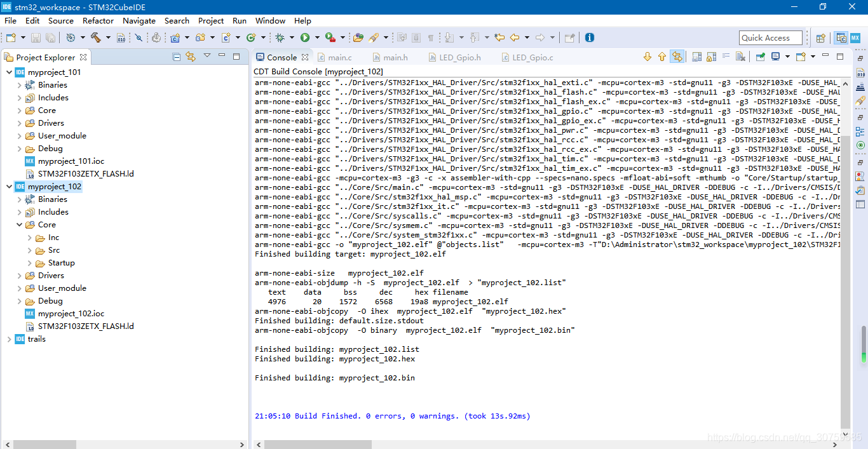Open the Project menu
868x449 pixels.
tap(211, 20)
